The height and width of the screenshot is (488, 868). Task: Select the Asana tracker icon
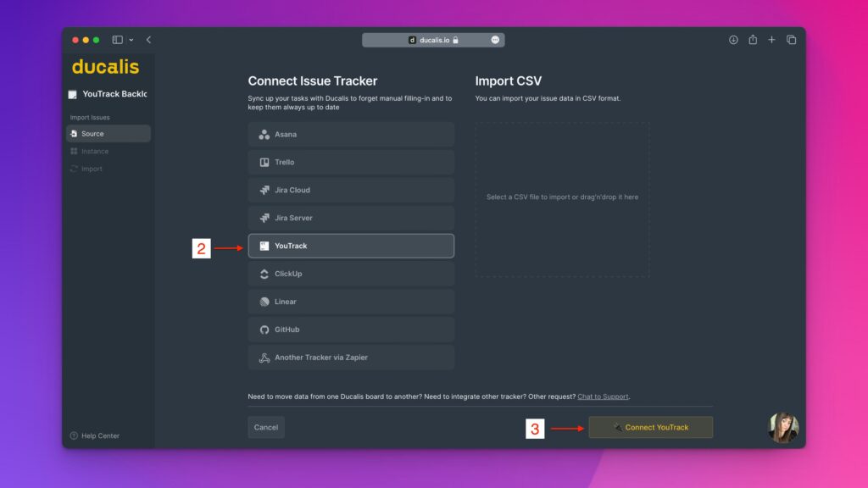click(264, 134)
